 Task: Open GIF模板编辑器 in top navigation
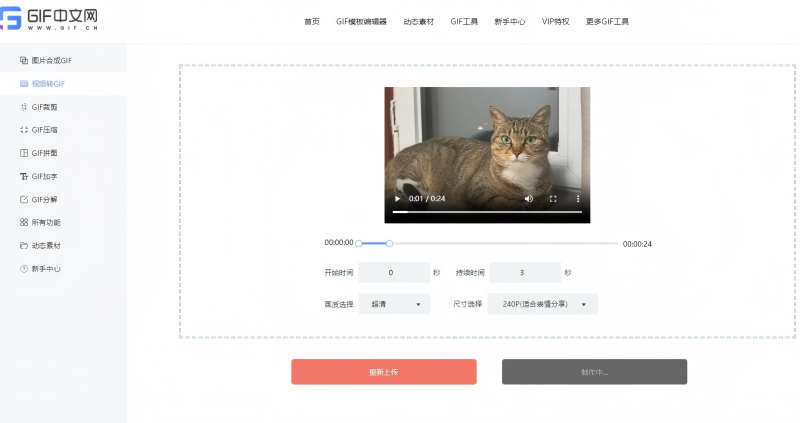pos(361,21)
